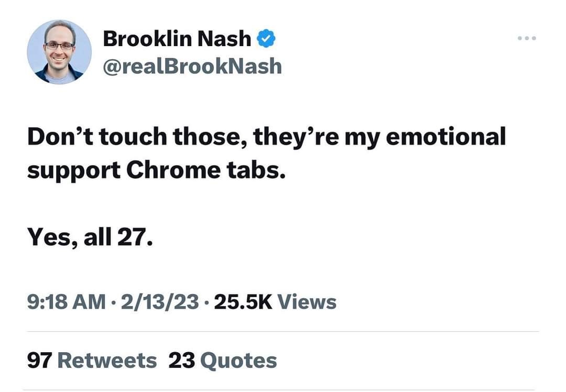Open the @realBrookNash handle link
This screenshot has height=392, width=566.
192,66
